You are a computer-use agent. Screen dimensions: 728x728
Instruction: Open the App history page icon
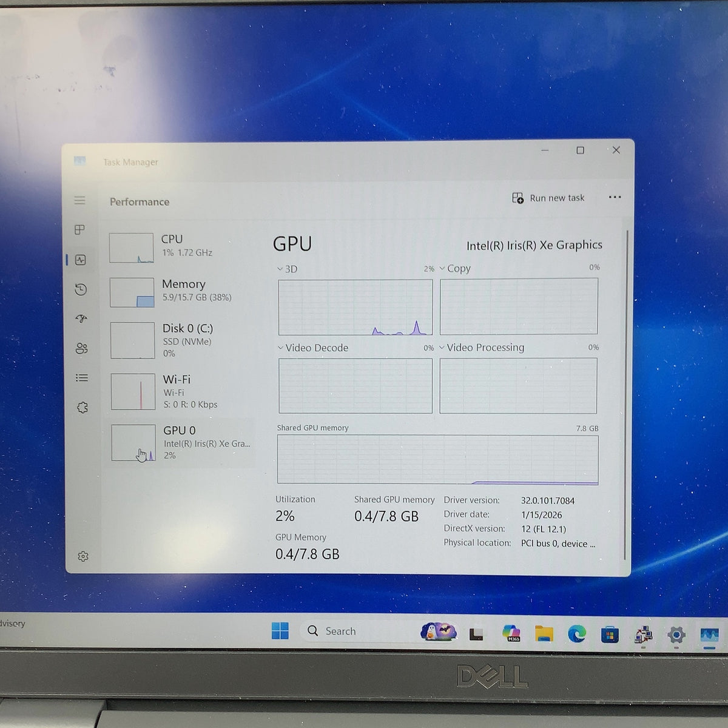[x=81, y=289]
